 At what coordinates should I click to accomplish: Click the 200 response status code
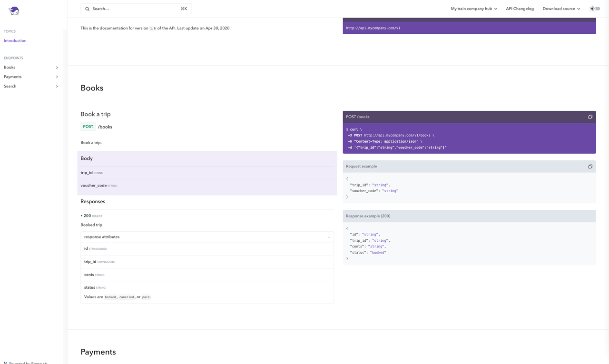(x=87, y=216)
